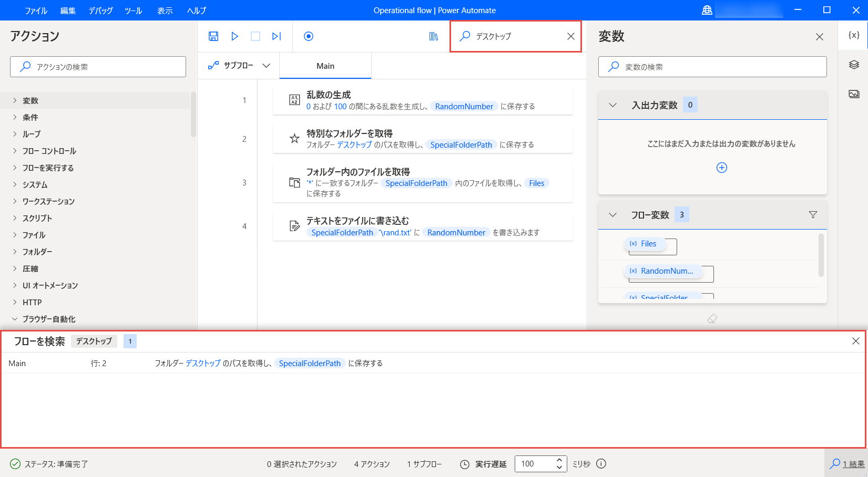Click the environment icon in title bar
Image resolution: width=868 pixels, height=477 pixels.
pyautogui.click(x=707, y=10)
